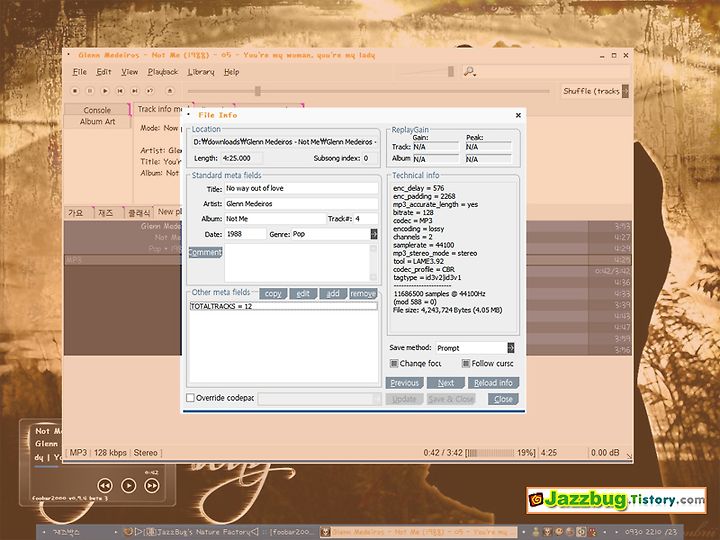Open the Shuffle (tracks) playback order dropdown
The image size is (720, 540).
(625, 91)
